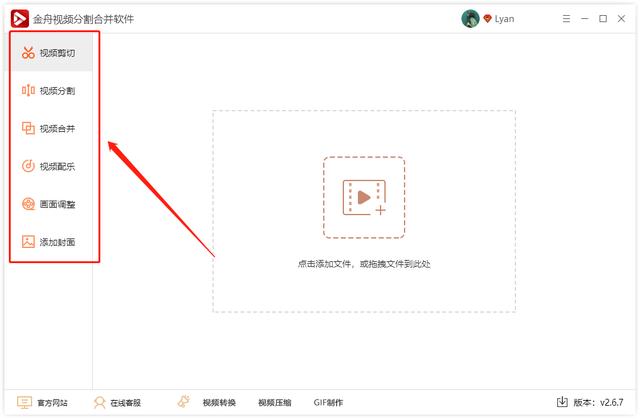Open the user avatar picture

coord(470,19)
